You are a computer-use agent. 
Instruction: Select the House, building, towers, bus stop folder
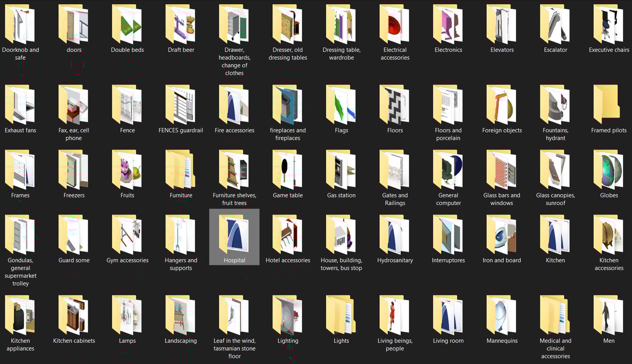tap(341, 234)
